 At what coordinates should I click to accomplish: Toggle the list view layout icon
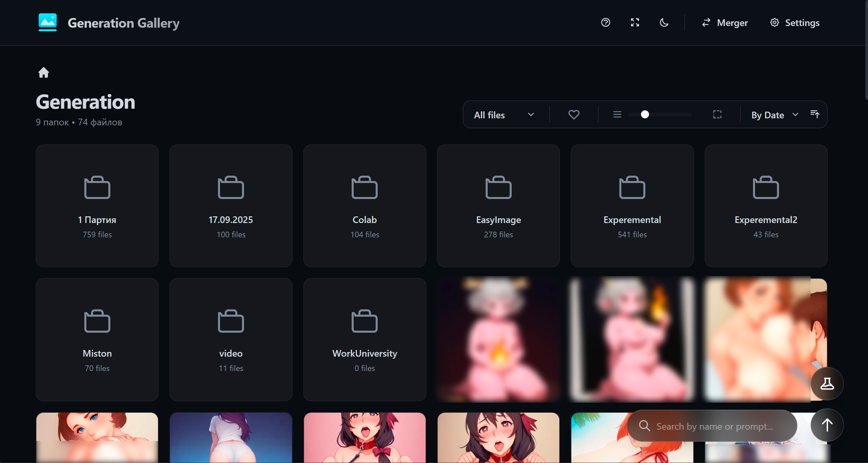click(617, 115)
